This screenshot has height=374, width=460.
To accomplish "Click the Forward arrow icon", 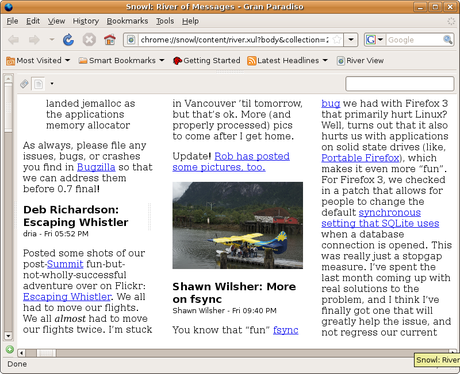I will click(34, 40).
